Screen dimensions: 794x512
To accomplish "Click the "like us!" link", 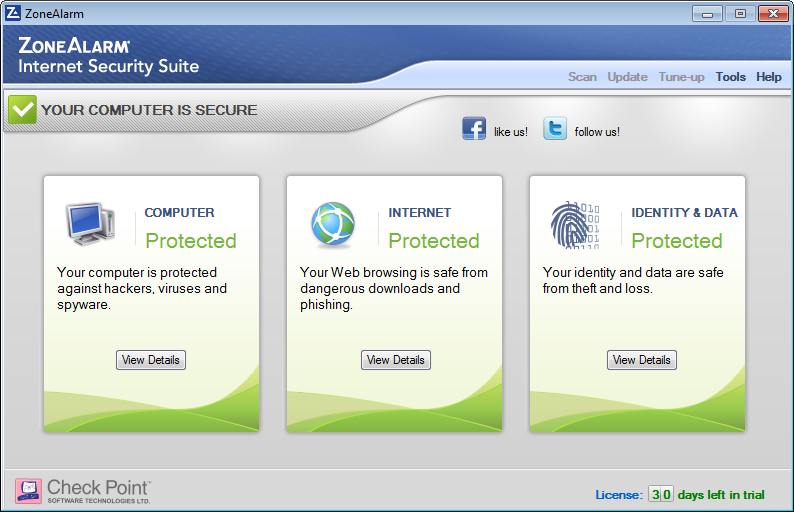I will click(x=510, y=132).
